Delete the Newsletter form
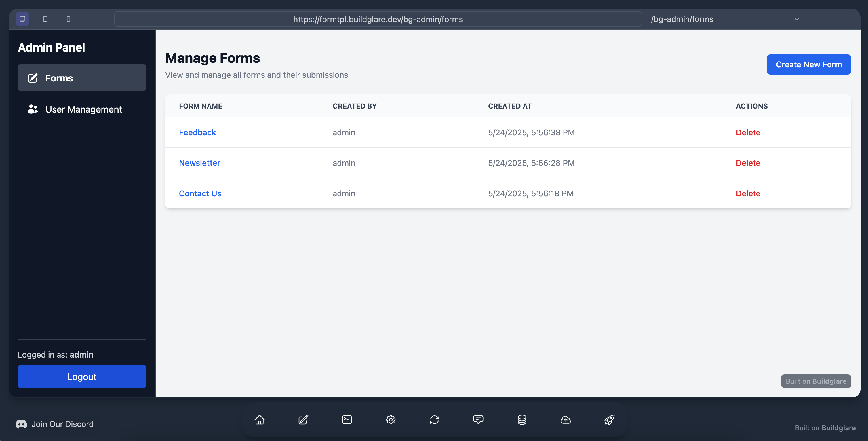This screenshot has width=868, height=441. pos(748,163)
